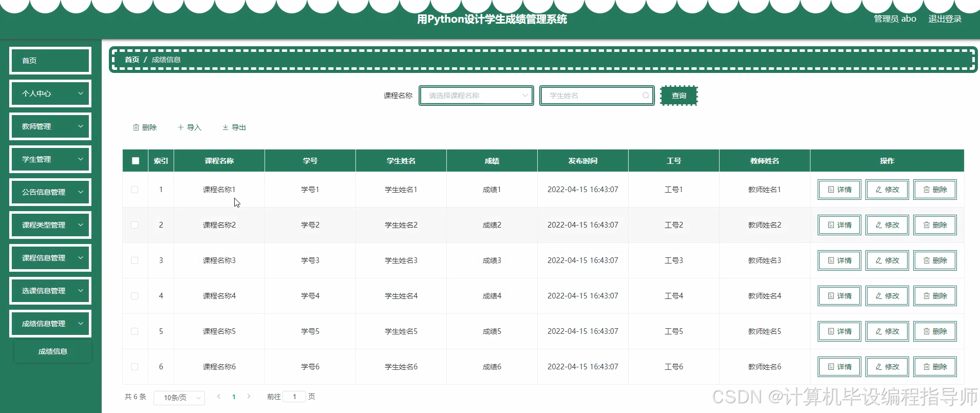Go to next page arrow in pagination
980x413 pixels.
[x=249, y=397]
